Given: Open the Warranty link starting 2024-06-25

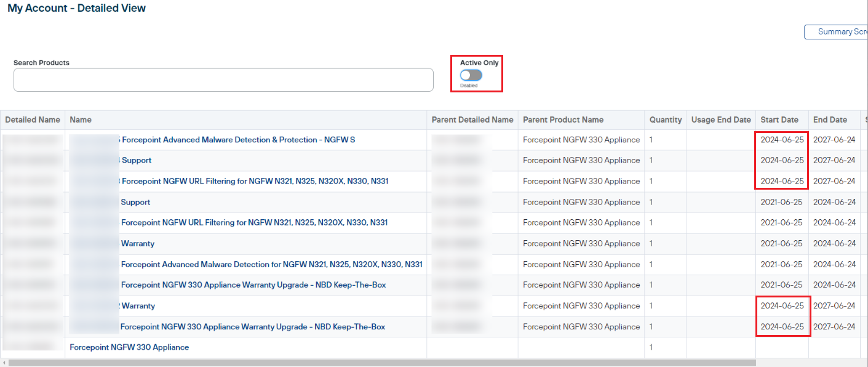Looking at the screenshot, I should [138, 306].
